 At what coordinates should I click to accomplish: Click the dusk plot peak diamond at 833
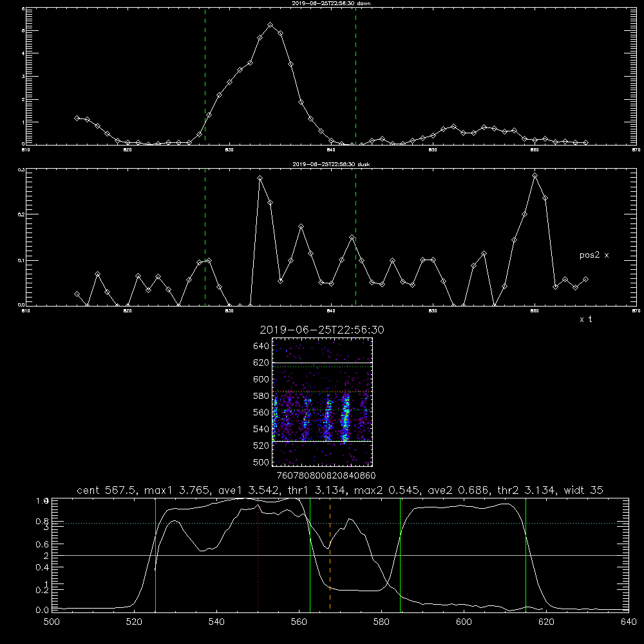(x=260, y=178)
